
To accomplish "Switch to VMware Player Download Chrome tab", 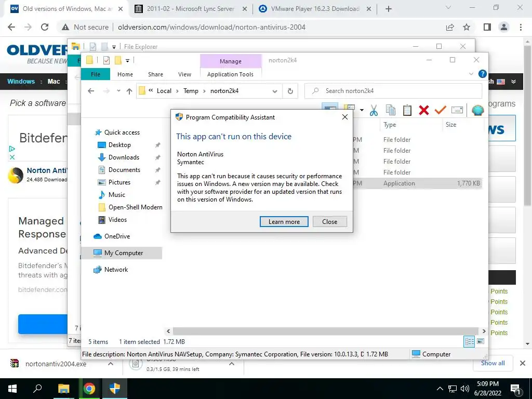I will pyautogui.click(x=315, y=9).
